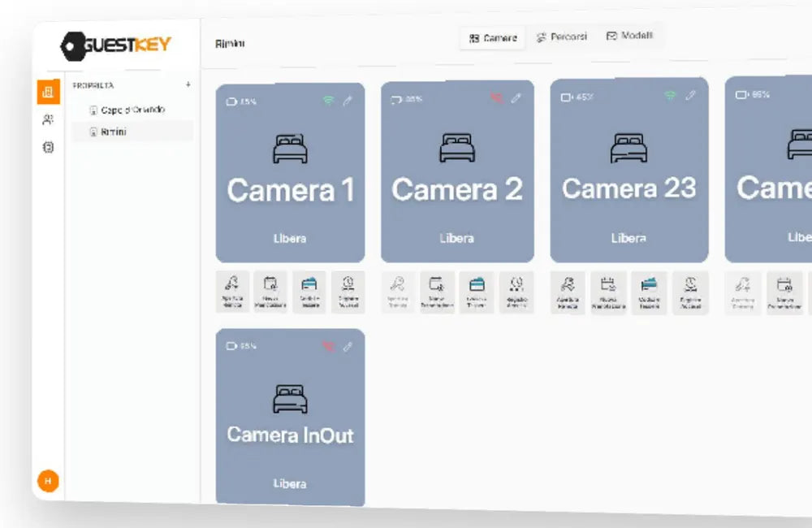
Task: Click green wifi status icon on Camera 23
Action: (670, 95)
